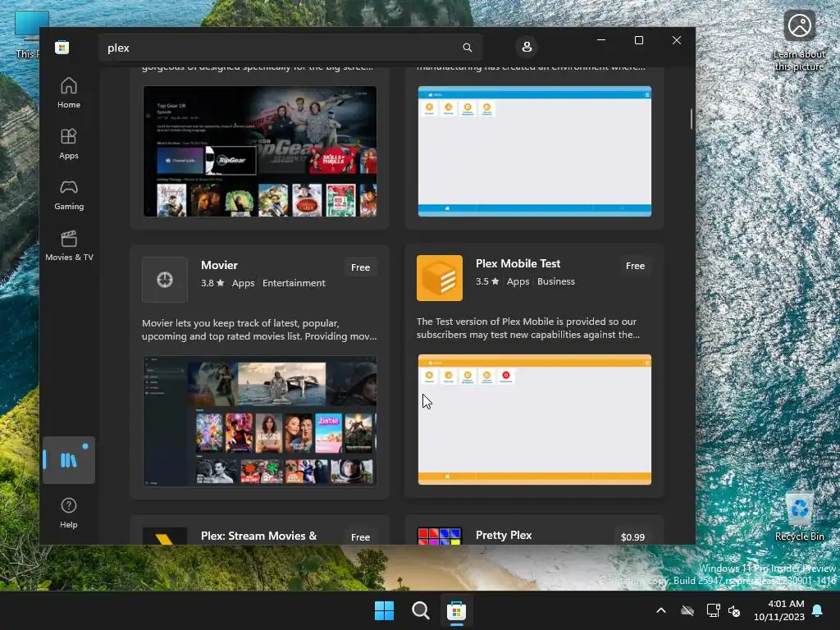The image size is (840, 630).
Task: Click the search magnifier icon in search box
Action: pyautogui.click(x=467, y=48)
